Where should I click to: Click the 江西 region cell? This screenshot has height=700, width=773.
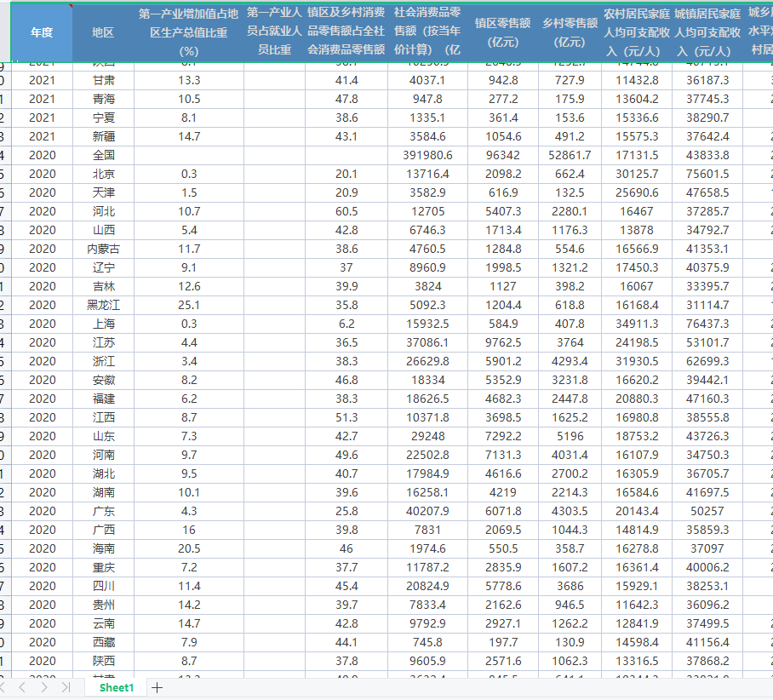(x=103, y=418)
